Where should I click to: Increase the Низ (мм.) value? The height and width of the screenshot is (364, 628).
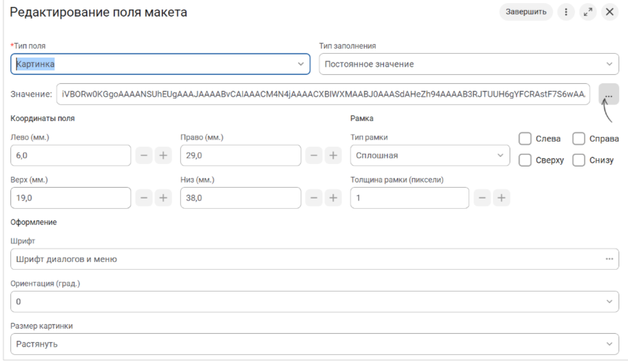(333, 198)
